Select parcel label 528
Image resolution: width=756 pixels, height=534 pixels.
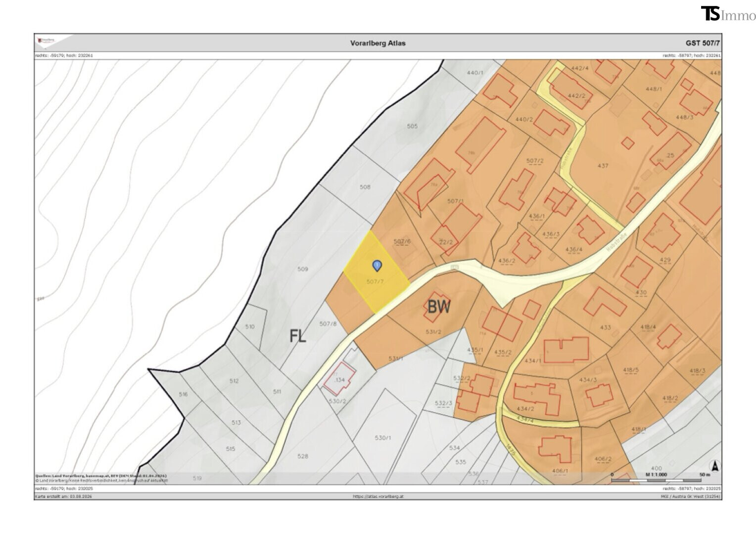(x=303, y=456)
